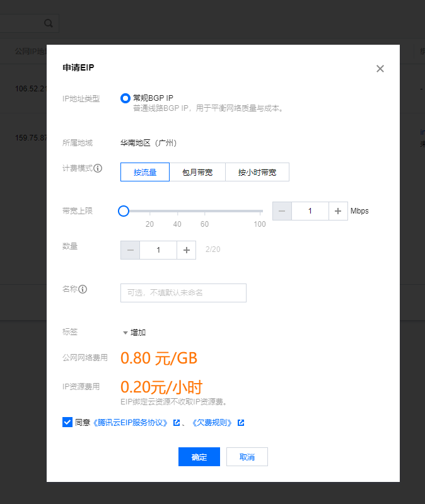
Task: Open the 计费模式 info icon
Action: [98, 168]
